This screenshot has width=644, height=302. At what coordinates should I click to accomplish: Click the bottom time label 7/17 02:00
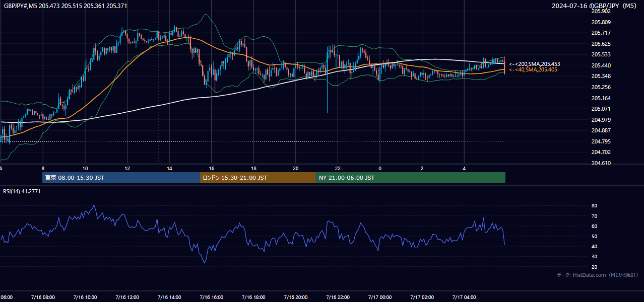click(422, 297)
